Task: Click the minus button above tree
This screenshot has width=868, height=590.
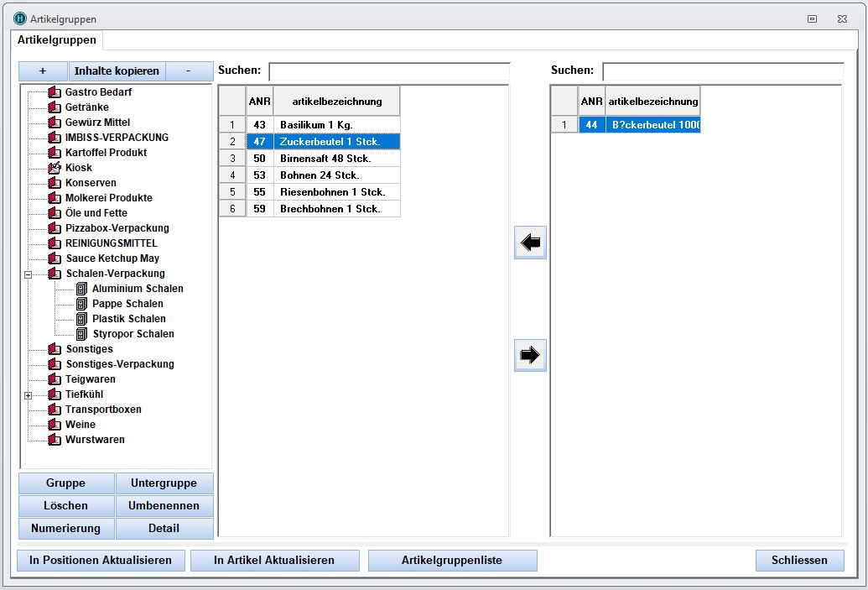Action: [188, 71]
